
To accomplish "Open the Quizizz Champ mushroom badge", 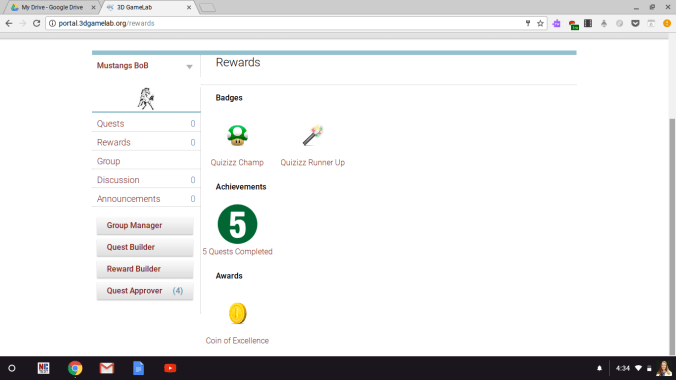I will 237,135.
